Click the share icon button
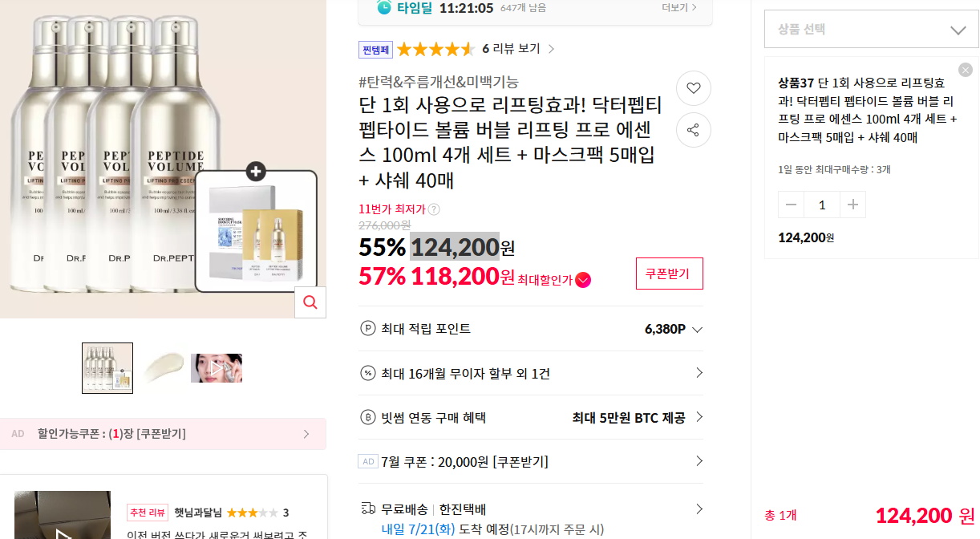 tap(694, 130)
